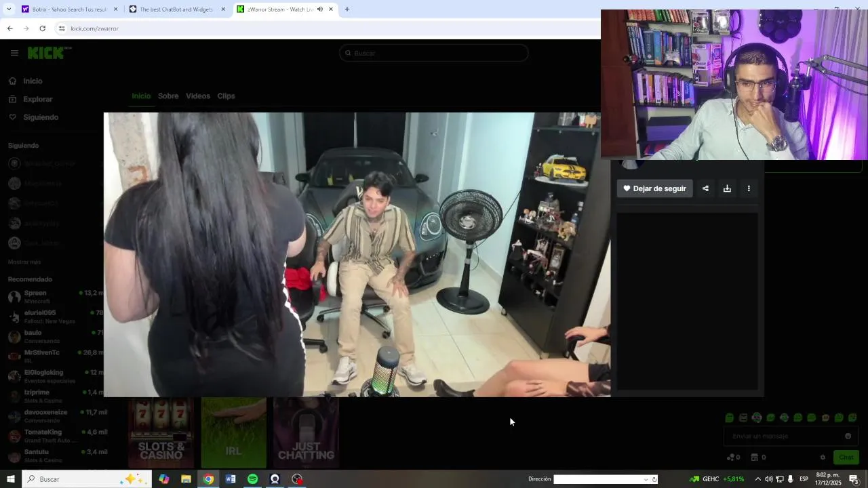The width and height of the screenshot is (868, 488).
Task: Open a new browser tab
Action: (347, 9)
